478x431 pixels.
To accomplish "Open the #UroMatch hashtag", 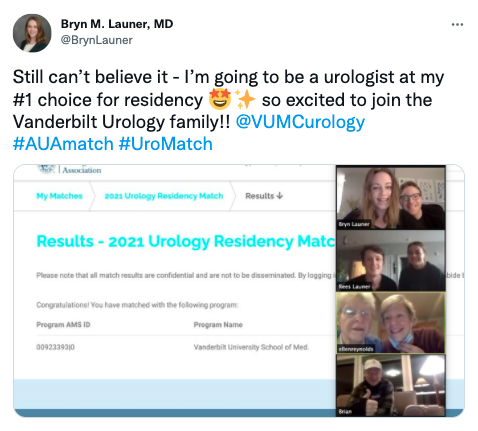I will 165,144.
